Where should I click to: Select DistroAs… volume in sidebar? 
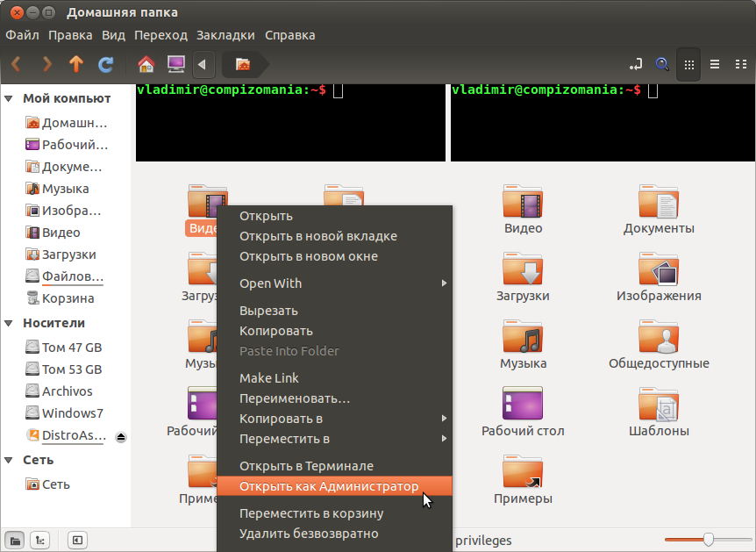point(66,435)
